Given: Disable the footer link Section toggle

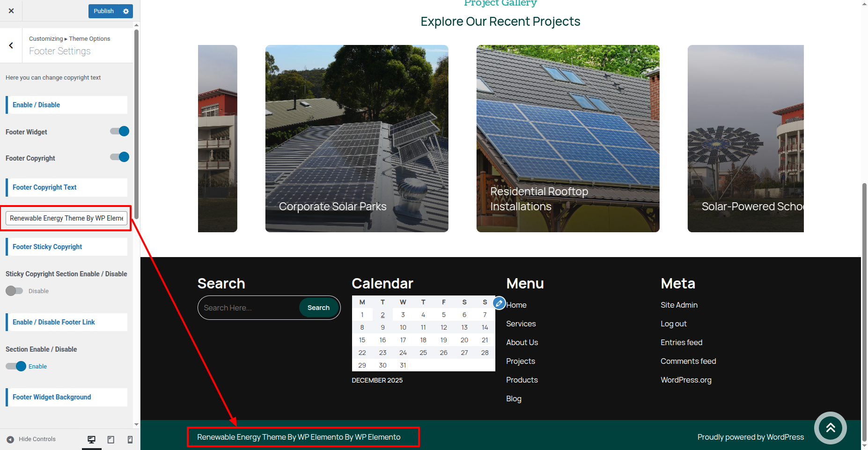Looking at the screenshot, I should 16,366.
